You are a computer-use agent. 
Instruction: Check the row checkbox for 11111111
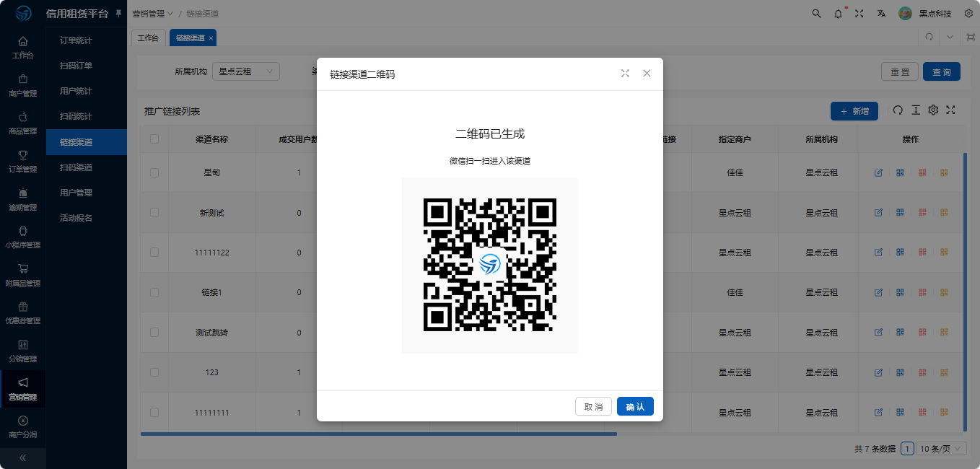coord(154,412)
